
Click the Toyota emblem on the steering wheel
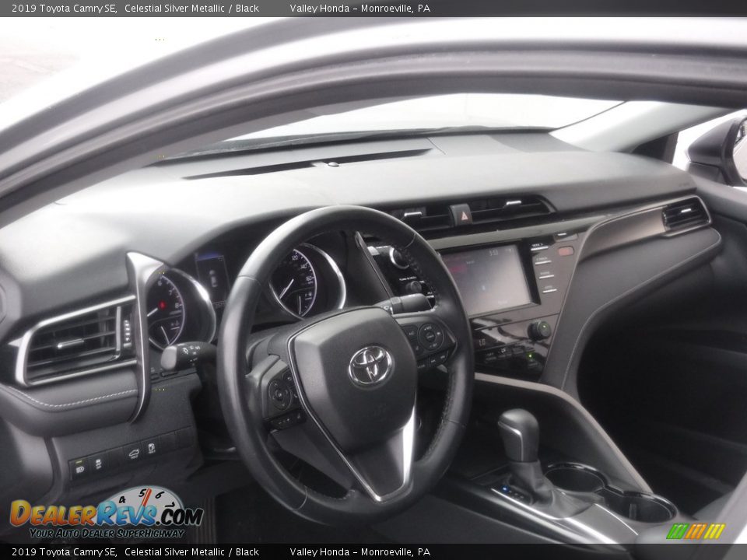[370, 366]
